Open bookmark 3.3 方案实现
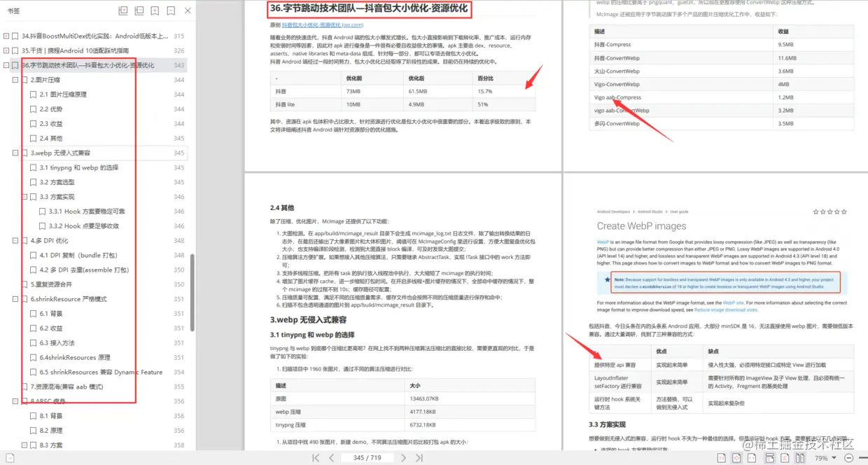The width and height of the screenshot is (868, 465). (x=57, y=197)
